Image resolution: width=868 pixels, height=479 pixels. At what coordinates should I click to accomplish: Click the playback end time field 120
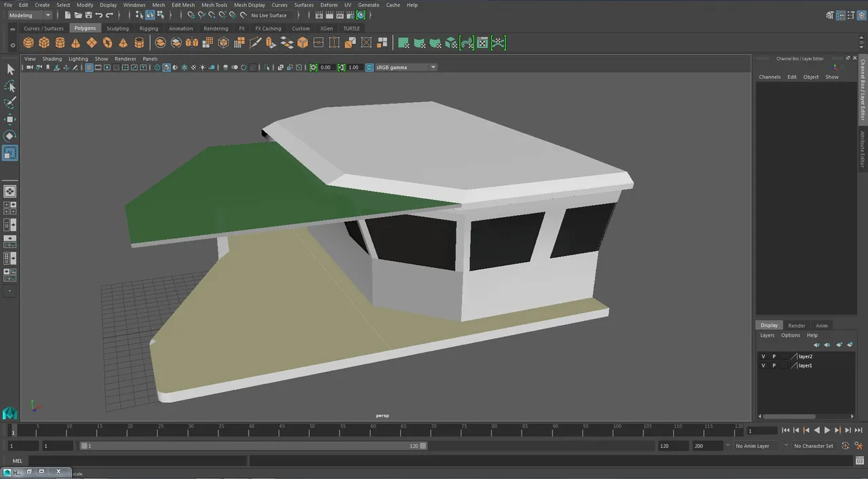(673, 446)
